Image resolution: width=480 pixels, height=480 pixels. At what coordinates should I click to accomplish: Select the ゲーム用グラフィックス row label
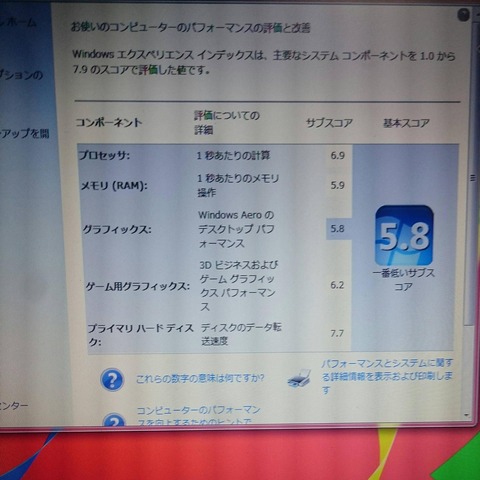click(x=138, y=286)
